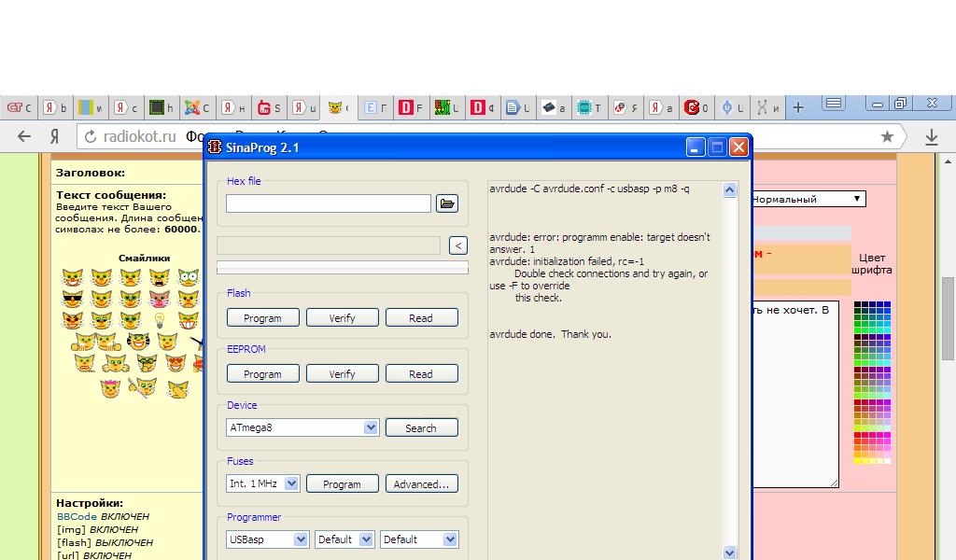This screenshot has height=560, width=956.
Task: Open the Advanced... fuses dialog
Action: point(421,483)
